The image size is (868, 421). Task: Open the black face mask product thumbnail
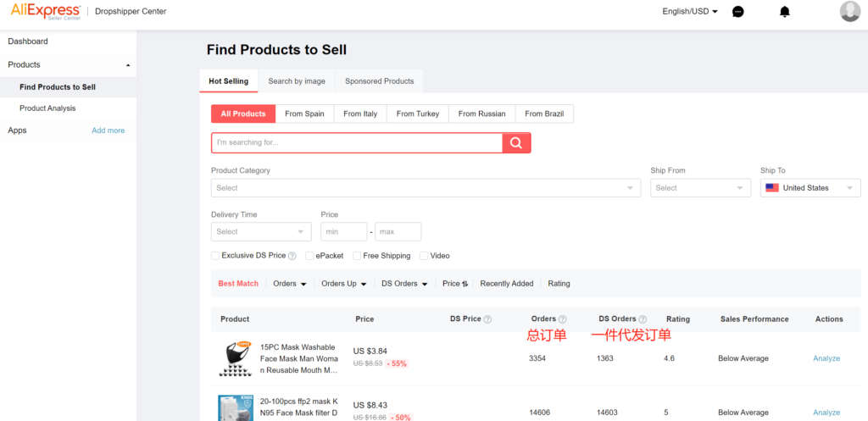point(236,358)
